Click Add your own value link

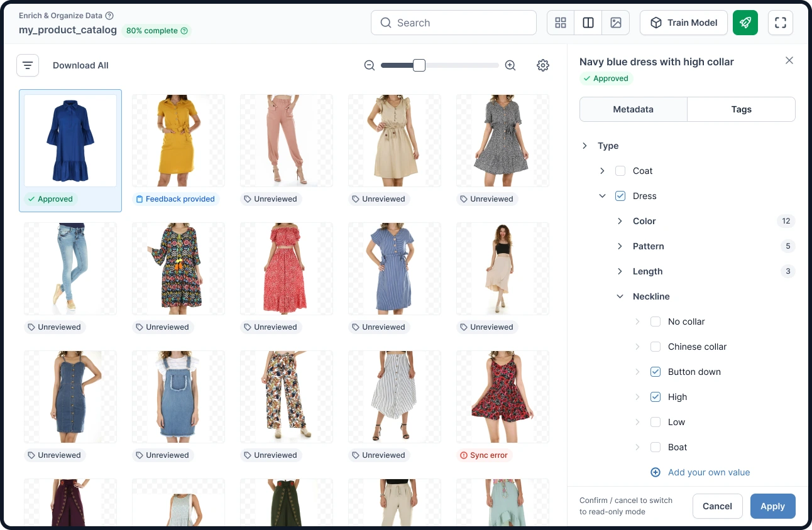tap(709, 472)
